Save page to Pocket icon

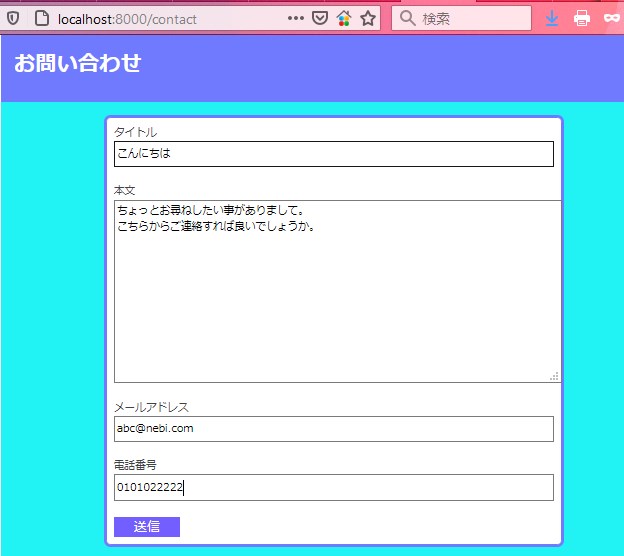[x=320, y=19]
